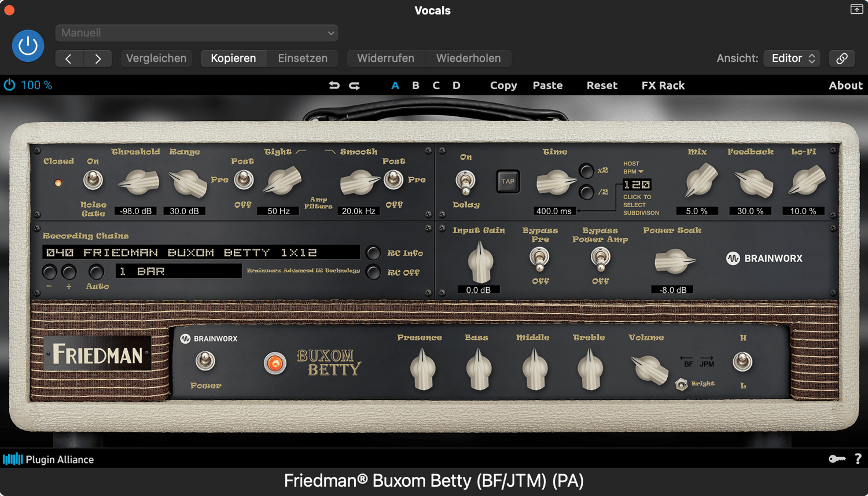Click the 1 BAR display field
This screenshot has width=868, height=496.
click(179, 271)
